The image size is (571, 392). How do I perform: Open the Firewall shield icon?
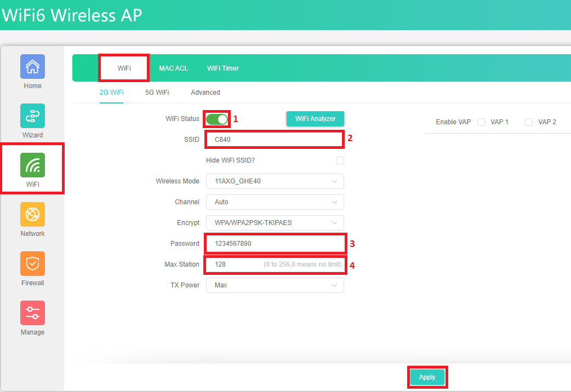(x=32, y=264)
